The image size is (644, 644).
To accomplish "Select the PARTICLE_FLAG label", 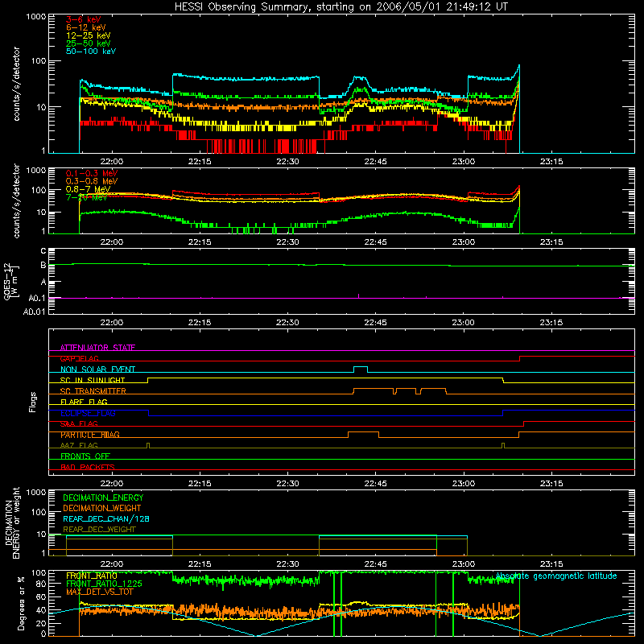I will [x=90, y=435].
